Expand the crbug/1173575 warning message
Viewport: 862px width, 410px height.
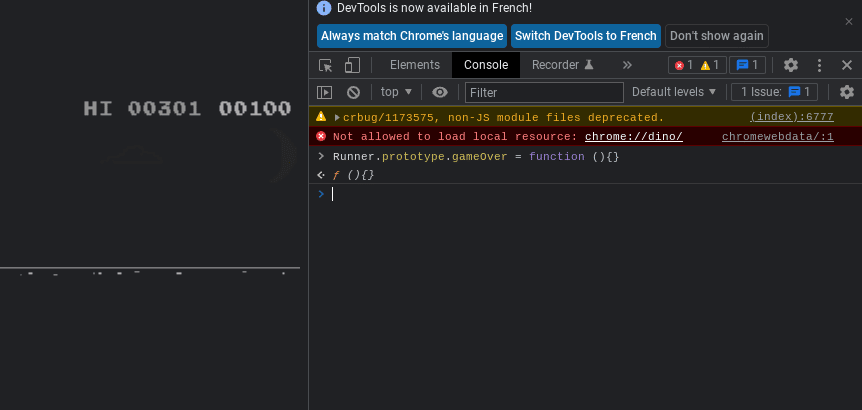337,117
